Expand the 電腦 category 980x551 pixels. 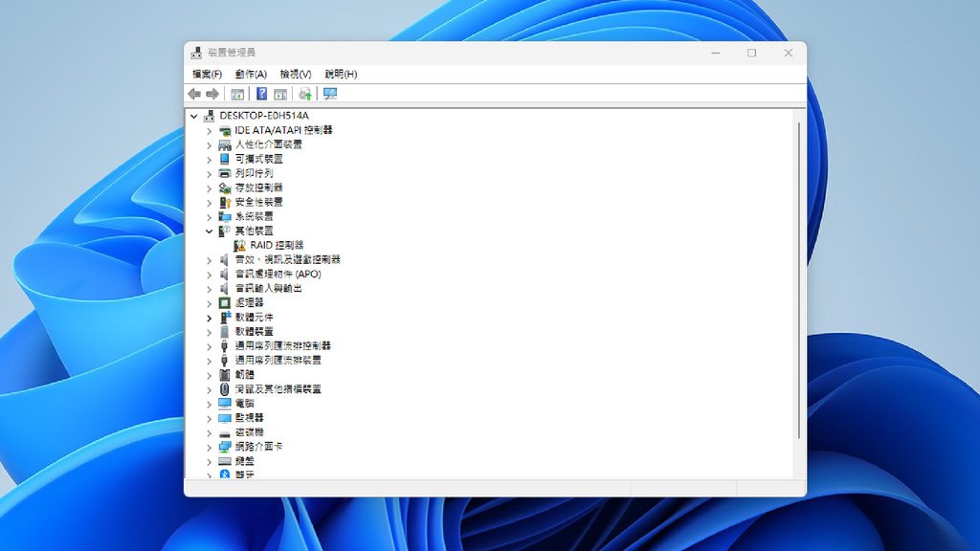coord(210,404)
